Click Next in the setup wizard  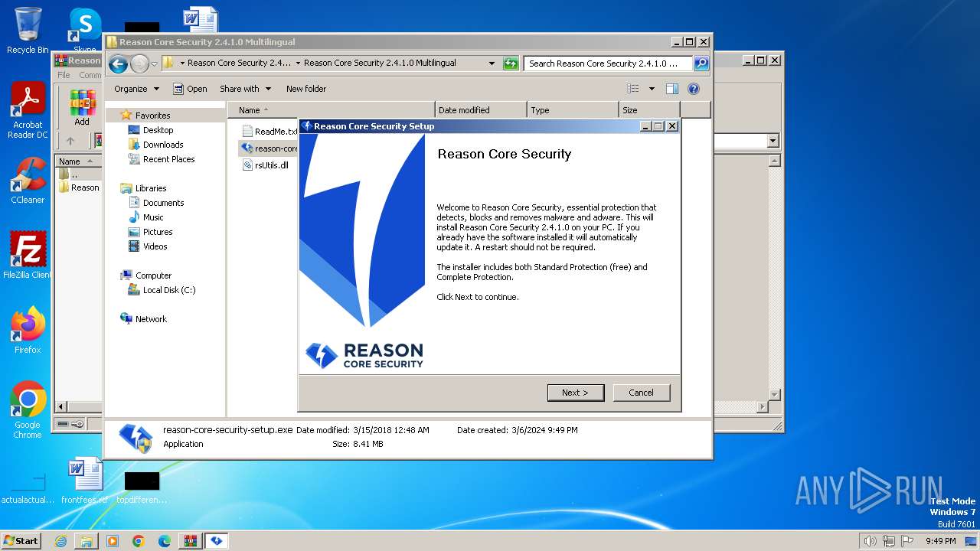coord(575,393)
